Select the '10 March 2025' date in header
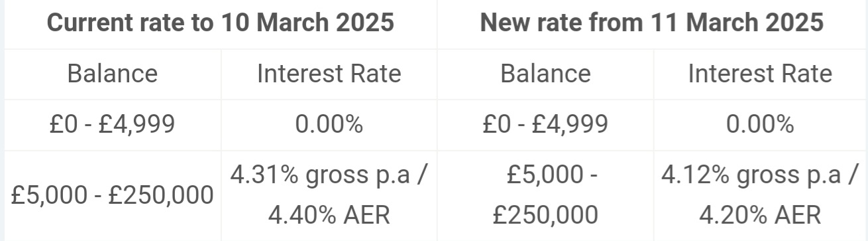The height and width of the screenshot is (241, 868). tap(308, 23)
